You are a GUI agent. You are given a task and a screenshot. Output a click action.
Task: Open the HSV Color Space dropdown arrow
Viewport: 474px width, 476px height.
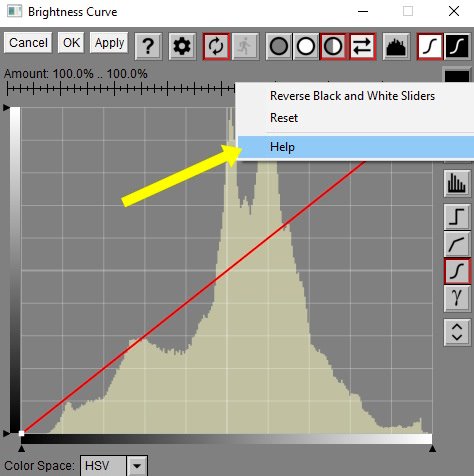tap(137, 466)
